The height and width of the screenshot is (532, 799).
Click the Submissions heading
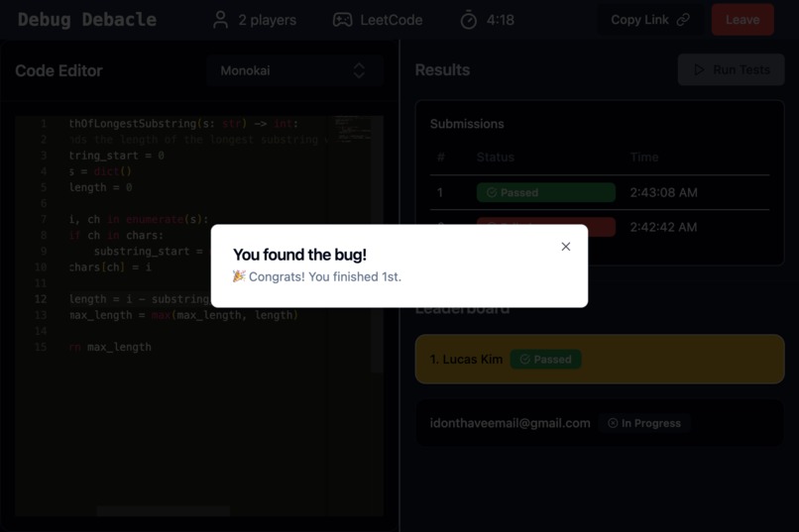point(467,124)
